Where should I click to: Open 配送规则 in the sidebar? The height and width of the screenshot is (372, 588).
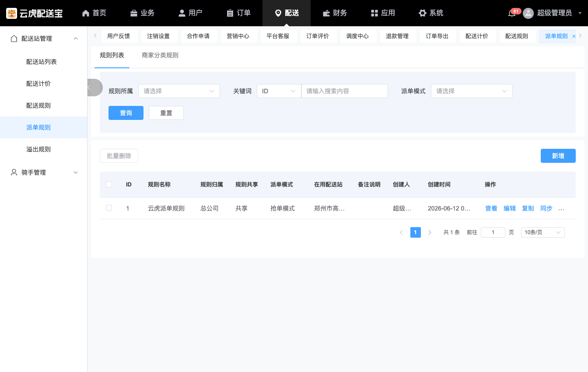point(44,105)
